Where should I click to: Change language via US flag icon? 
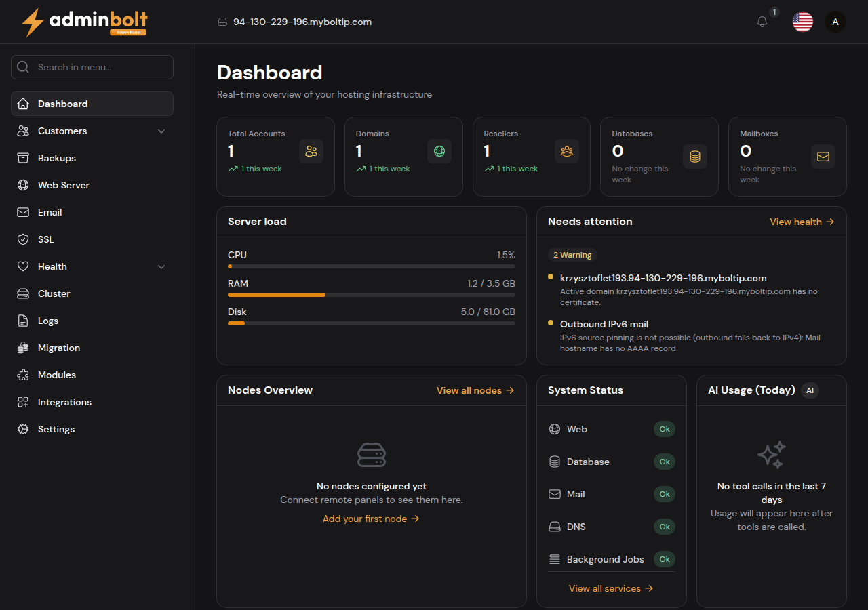tap(803, 22)
